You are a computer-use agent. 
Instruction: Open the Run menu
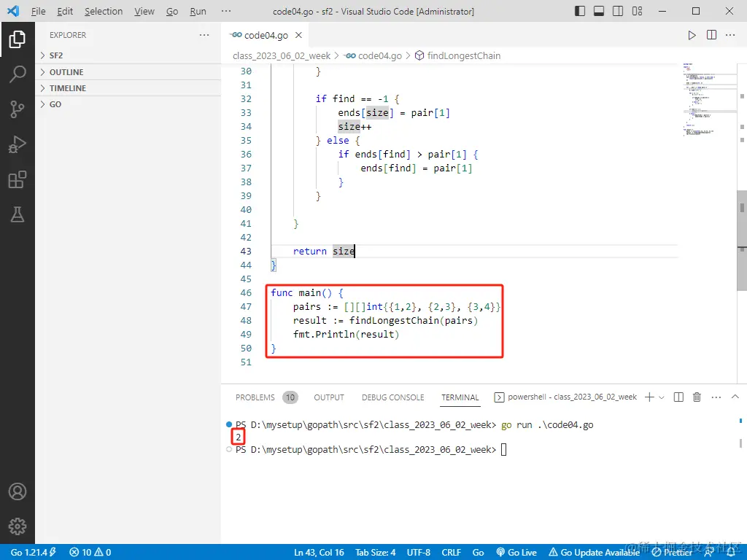pos(198,11)
